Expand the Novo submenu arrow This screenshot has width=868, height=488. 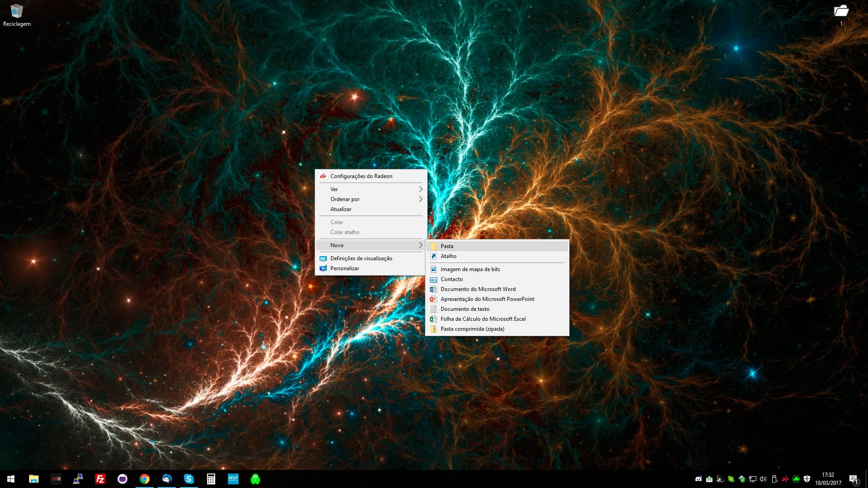pos(420,245)
